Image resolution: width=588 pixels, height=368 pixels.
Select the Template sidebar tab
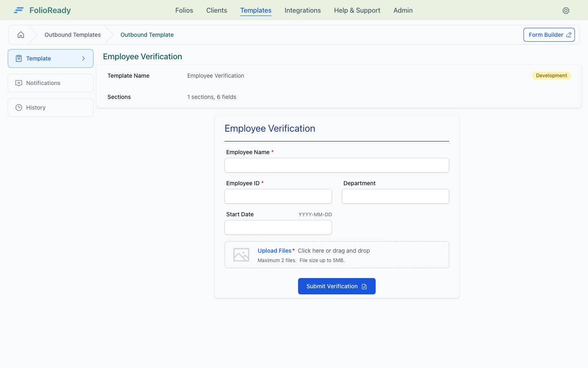point(51,58)
